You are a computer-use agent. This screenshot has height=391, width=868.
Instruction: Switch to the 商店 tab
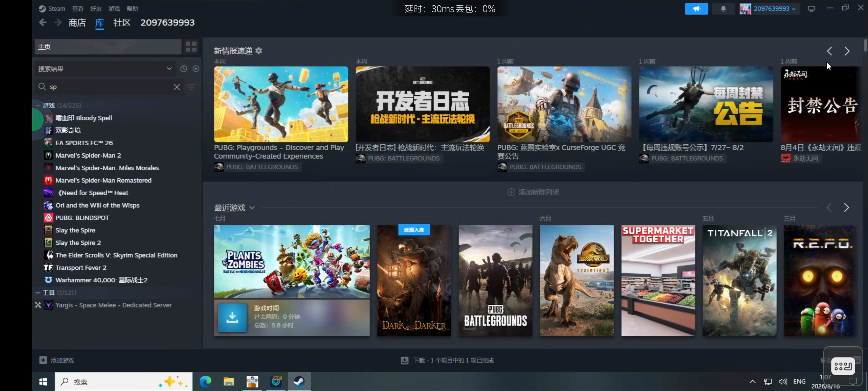[x=77, y=23]
